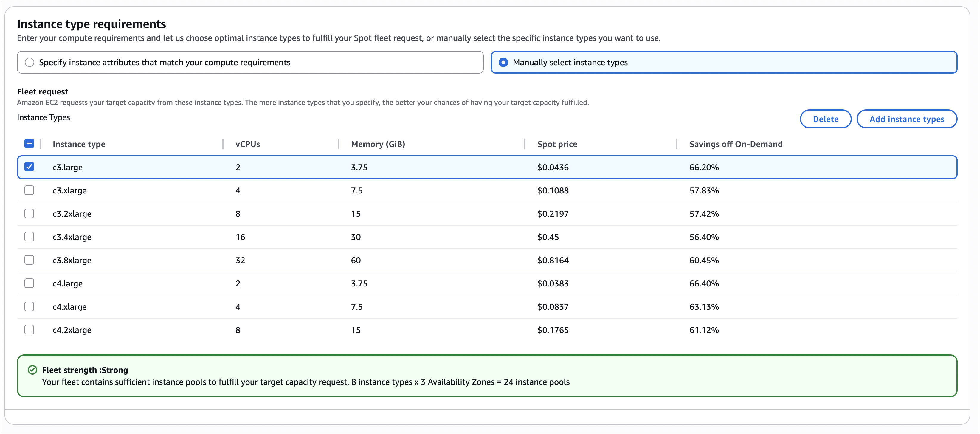Viewport: 980px width, 434px height.
Task: Check the c3.2xlarge instance checkbox
Action: point(29,213)
